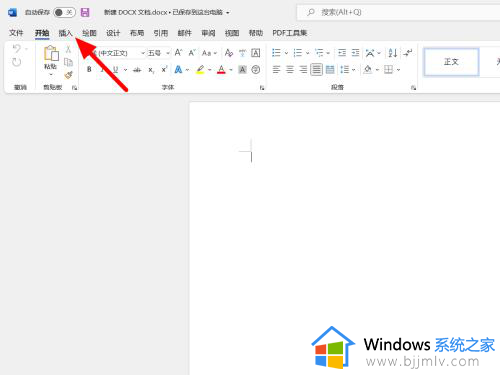Click the Align Left icon
Screen dimensions: 500x375
[x=276, y=70]
